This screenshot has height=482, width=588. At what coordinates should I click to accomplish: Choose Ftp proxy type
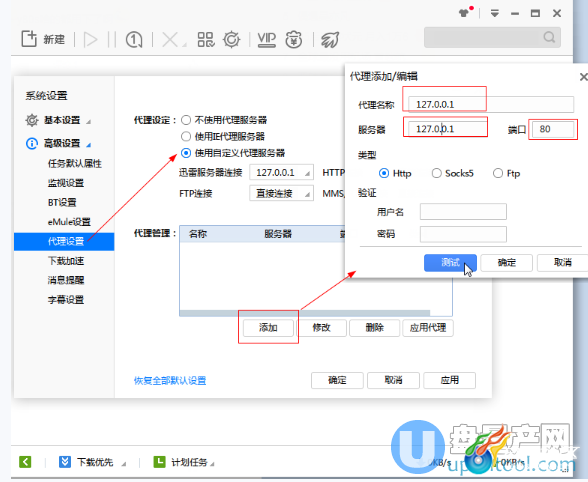498,173
